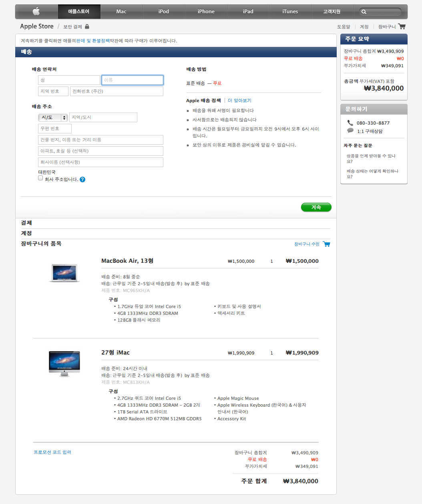Click the 도움말 help link
This screenshot has height=504, width=422.
(x=344, y=27)
